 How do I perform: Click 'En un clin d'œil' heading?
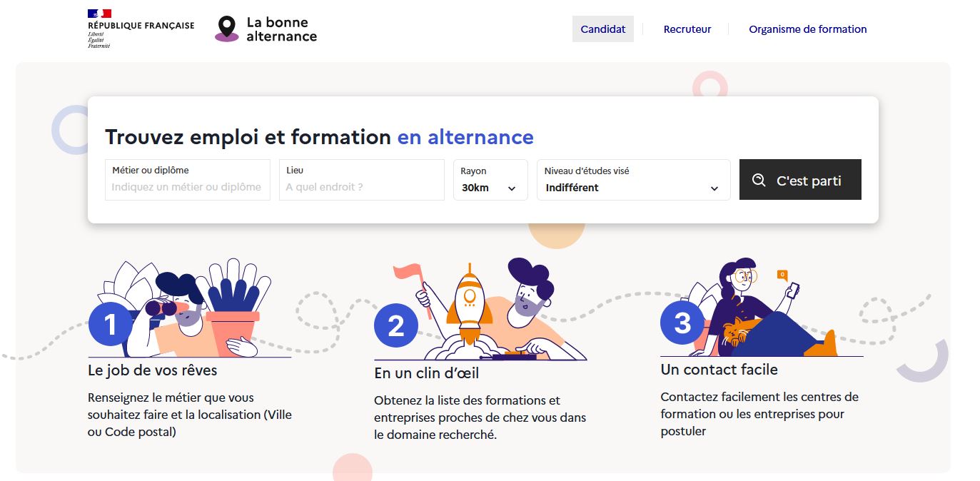point(427,373)
